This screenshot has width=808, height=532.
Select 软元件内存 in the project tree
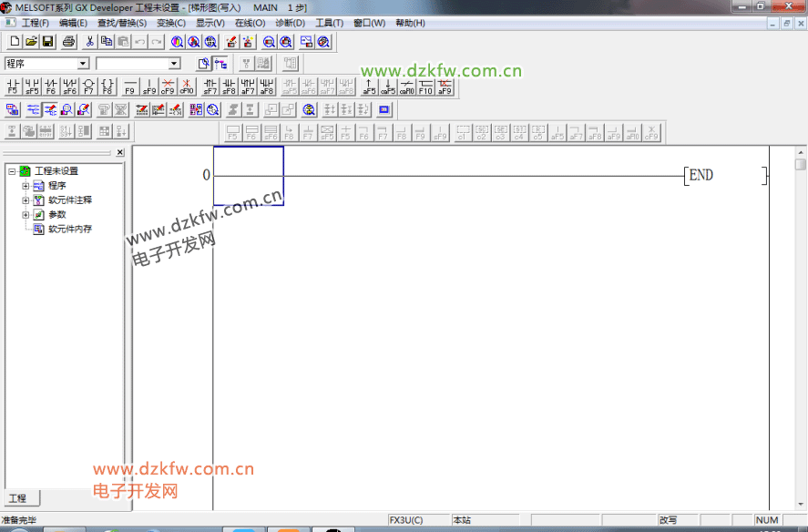[69, 230]
